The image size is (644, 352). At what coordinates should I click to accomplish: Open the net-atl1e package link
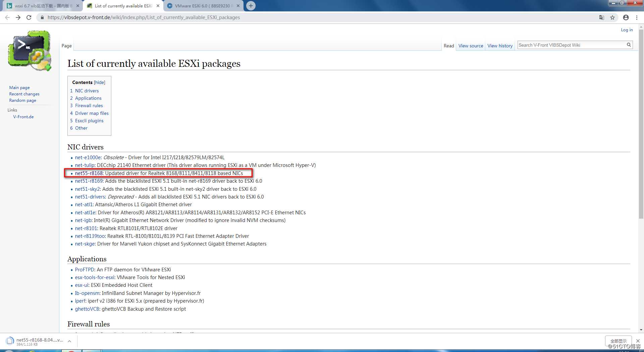click(x=85, y=212)
